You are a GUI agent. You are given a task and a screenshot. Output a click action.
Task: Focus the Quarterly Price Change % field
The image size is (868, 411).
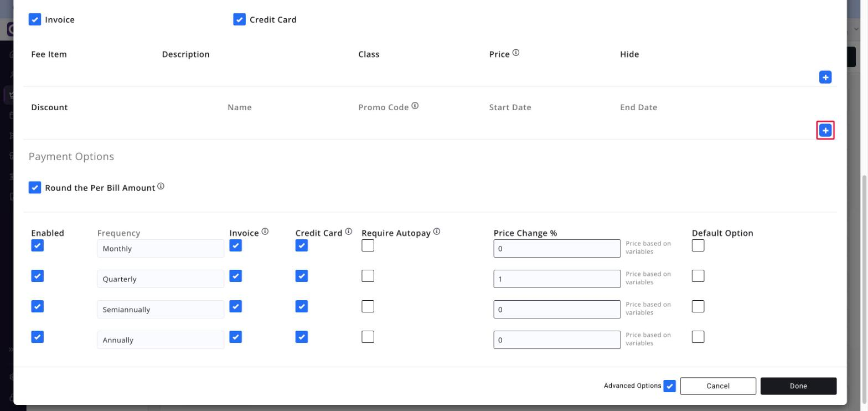pos(557,279)
